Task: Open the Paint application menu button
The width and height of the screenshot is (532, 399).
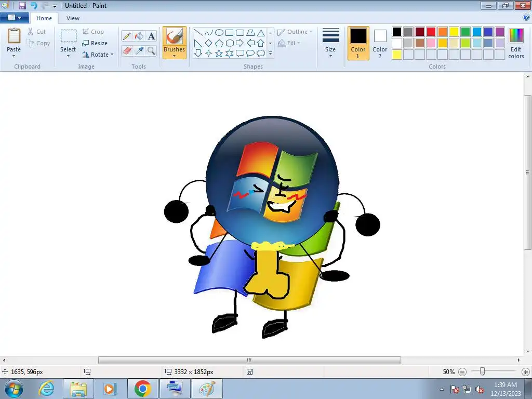Action: 14,17
